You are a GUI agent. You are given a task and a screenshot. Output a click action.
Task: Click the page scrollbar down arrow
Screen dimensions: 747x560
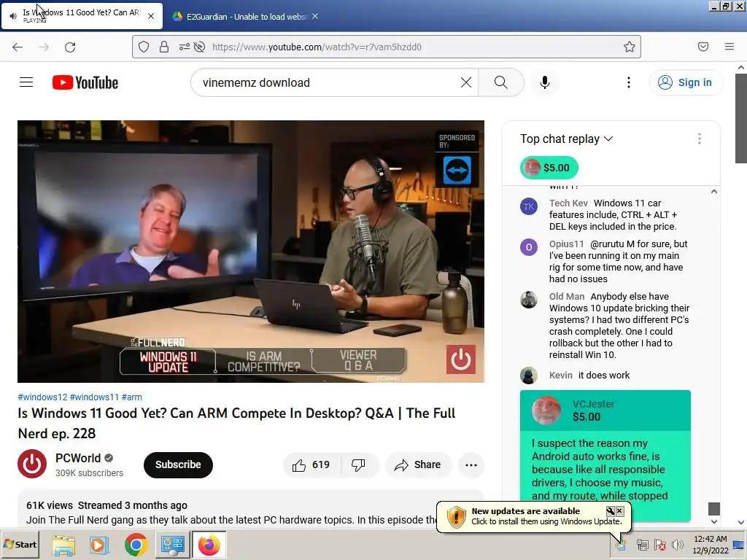pos(741,522)
